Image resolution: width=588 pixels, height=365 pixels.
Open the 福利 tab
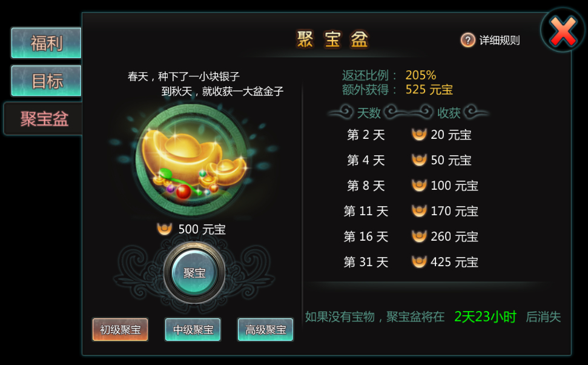coord(46,43)
